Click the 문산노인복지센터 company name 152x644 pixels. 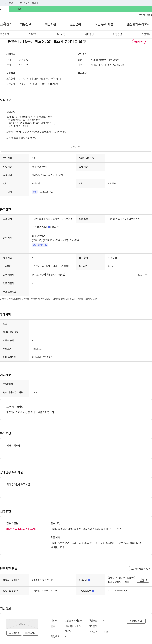[73, 620]
